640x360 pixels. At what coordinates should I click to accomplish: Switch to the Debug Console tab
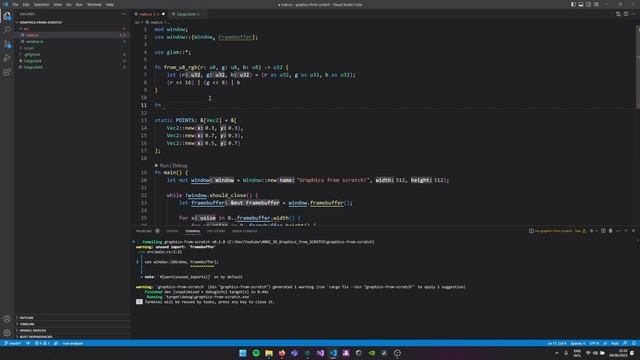click(244, 231)
